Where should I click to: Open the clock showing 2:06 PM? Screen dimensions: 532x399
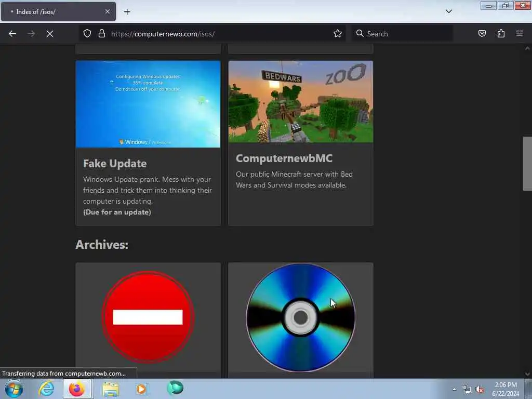click(x=506, y=389)
